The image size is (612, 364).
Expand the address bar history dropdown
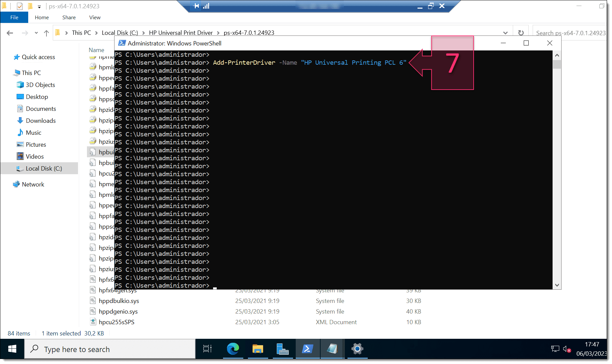[505, 33]
